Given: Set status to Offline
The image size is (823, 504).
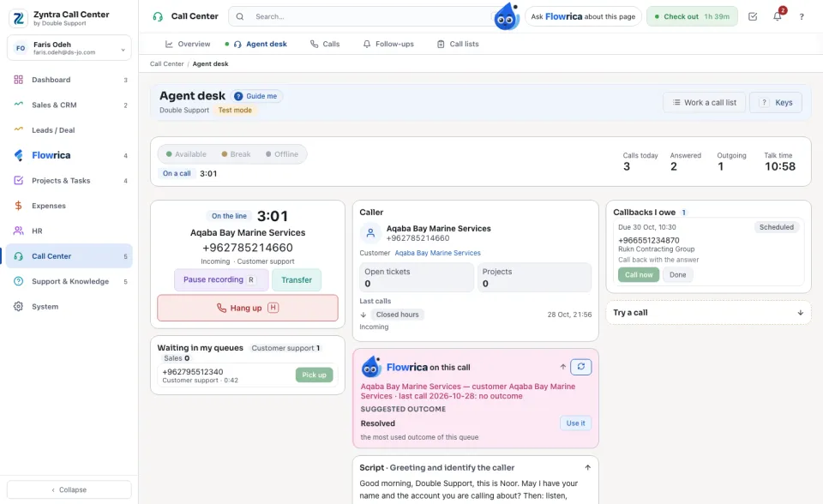Looking at the screenshot, I should pos(282,153).
